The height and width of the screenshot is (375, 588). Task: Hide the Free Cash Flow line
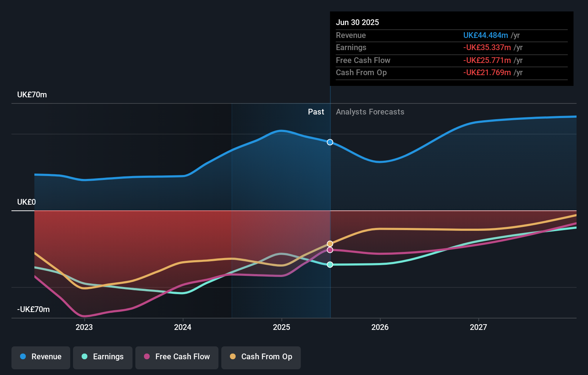point(177,357)
